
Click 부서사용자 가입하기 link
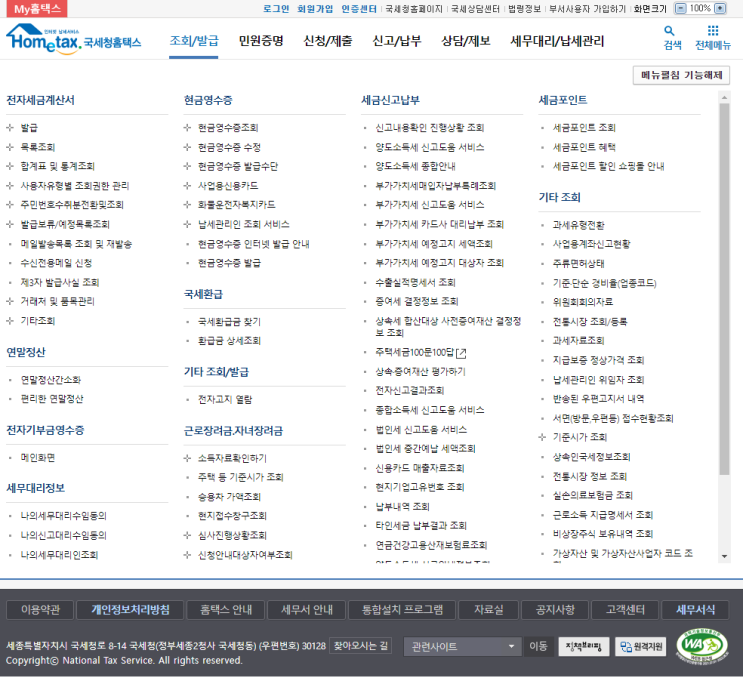point(587,9)
